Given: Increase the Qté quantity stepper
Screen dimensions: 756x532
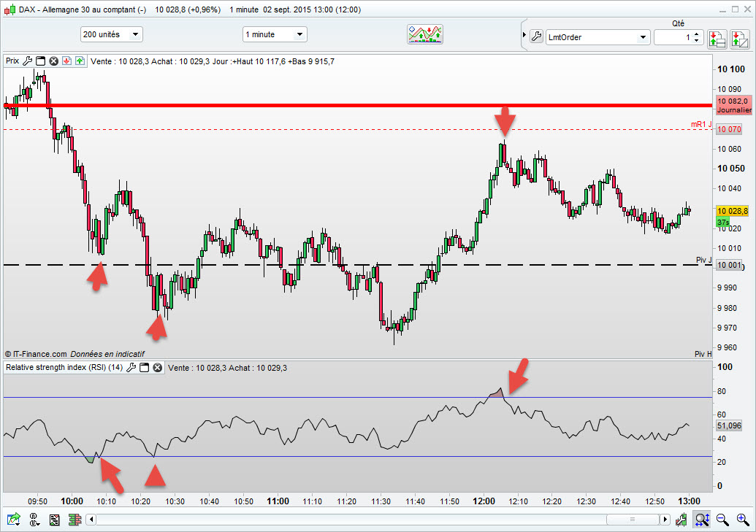Looking at the screenshot, I should pyautogui.click(x=696, y=34).
